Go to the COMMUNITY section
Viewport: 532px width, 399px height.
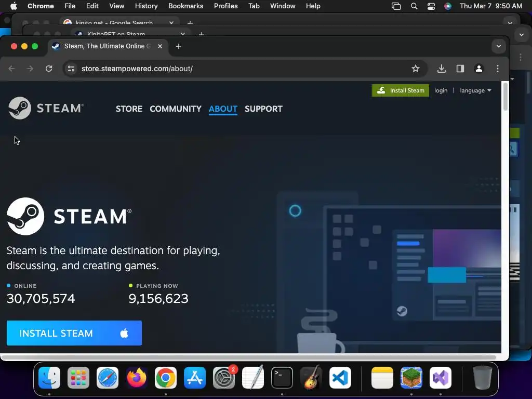coord(176,109)
